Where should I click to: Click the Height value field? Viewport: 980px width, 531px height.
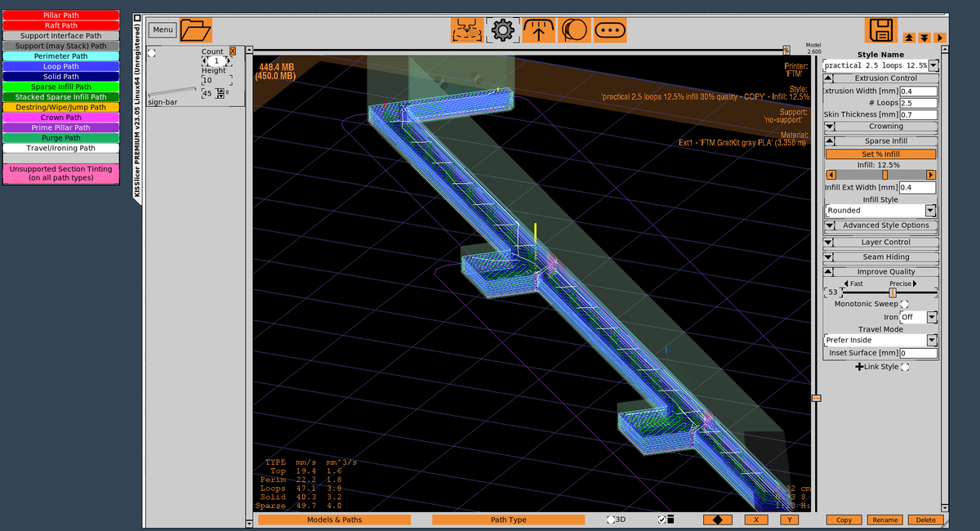[216, 80]
